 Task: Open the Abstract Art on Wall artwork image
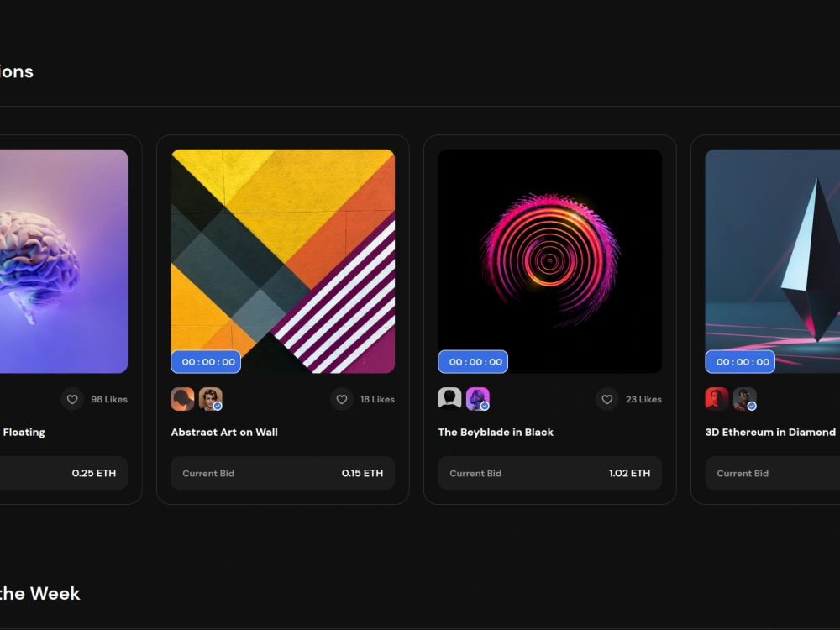pos(283,261)
